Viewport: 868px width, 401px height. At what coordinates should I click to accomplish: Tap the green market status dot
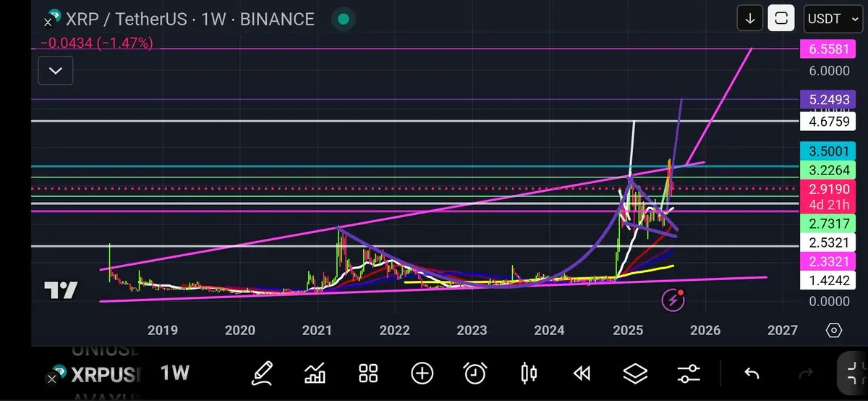pos(344,19)
